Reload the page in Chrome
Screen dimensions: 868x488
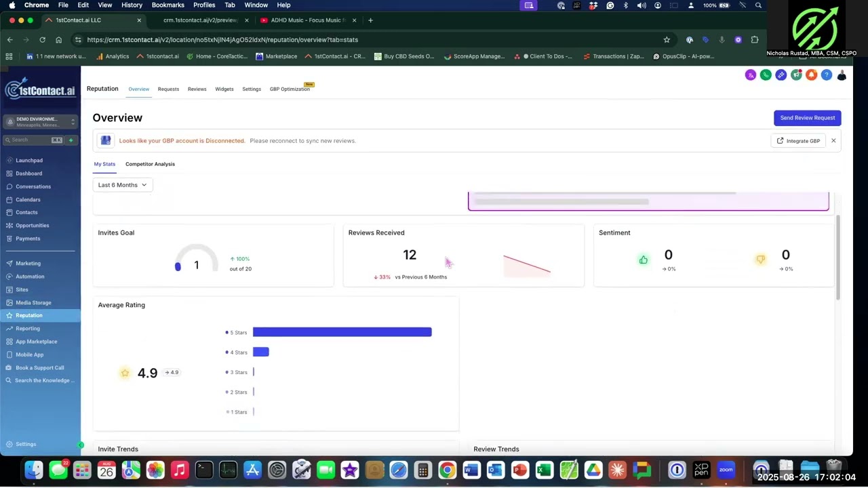[42, 39]
